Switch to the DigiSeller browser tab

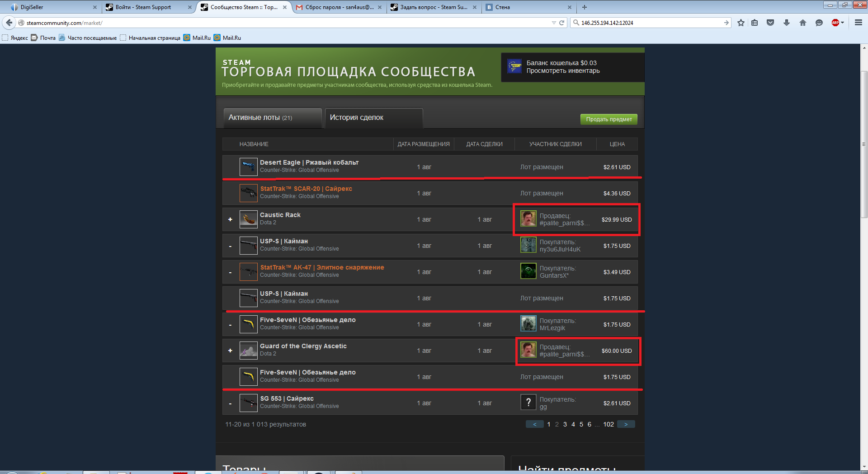click(53, 7)
